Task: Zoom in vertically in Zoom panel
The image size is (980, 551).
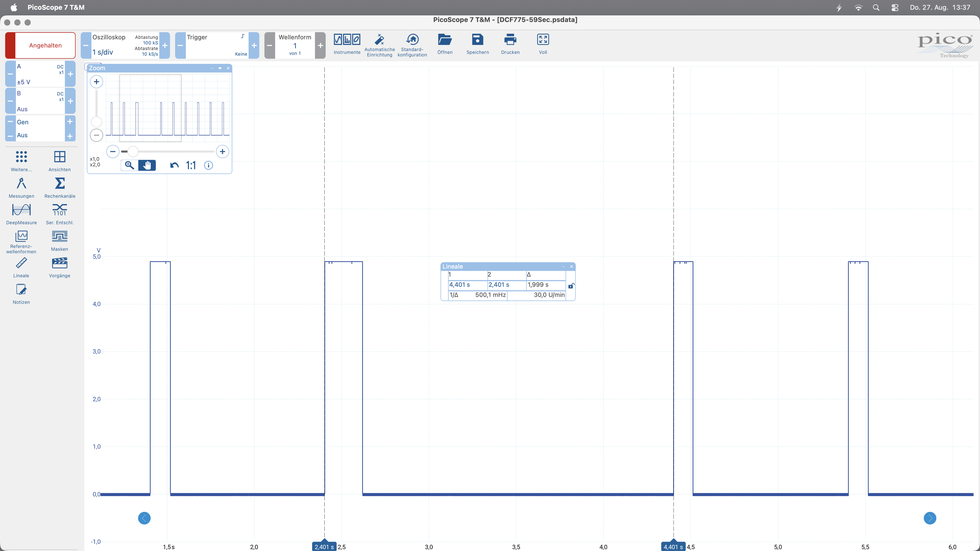Action: pyautogui.click(x=96, y=81)
